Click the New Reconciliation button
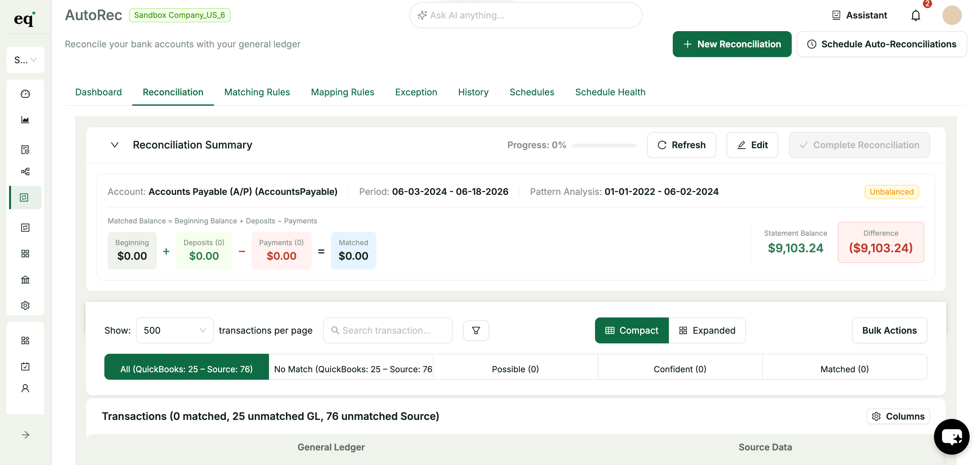The height and width of the screenshot is (465, 980). point(731,44)
